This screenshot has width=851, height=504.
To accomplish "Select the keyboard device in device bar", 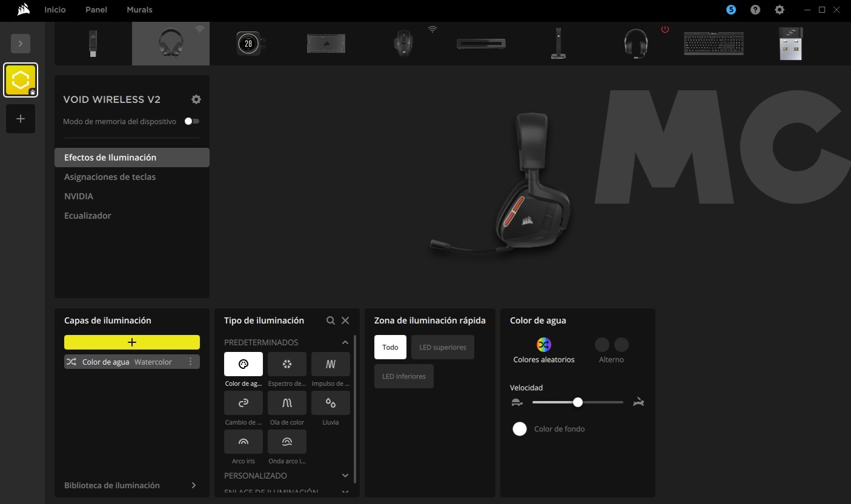I will pos(714,44).
